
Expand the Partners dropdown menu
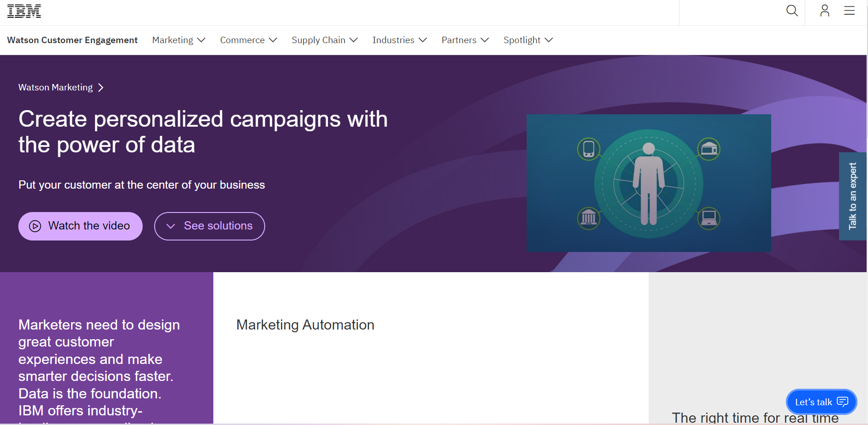point(465,40)
